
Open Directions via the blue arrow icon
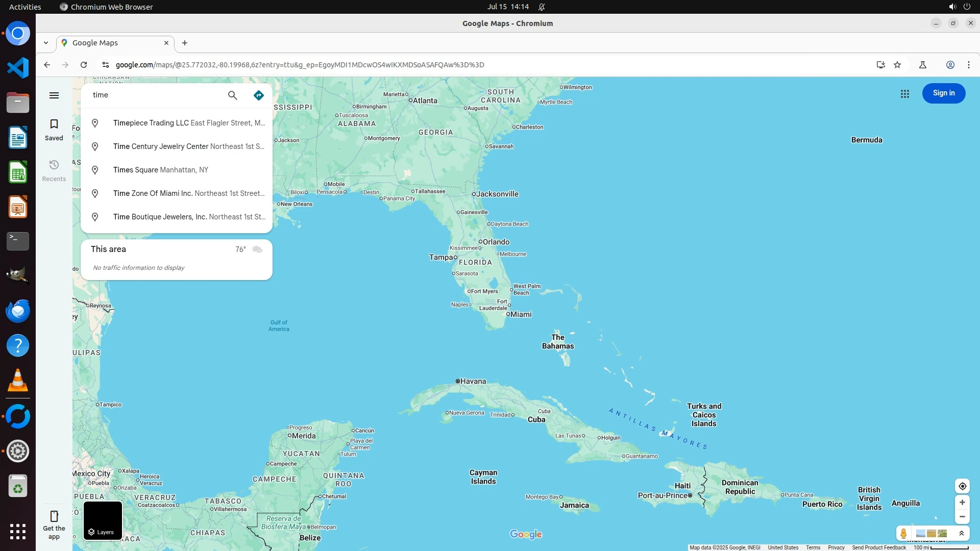pyautogui.click(x=259, y=95)
